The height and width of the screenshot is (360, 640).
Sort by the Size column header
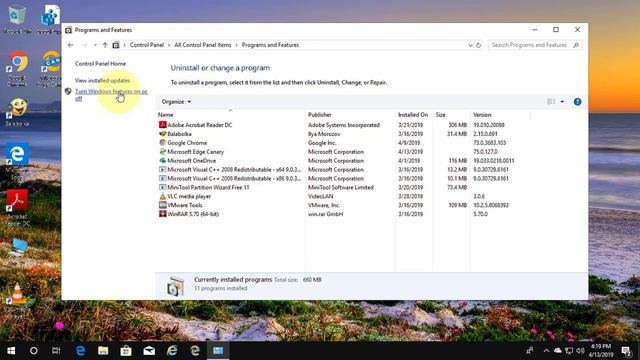[x=440, y=115]
